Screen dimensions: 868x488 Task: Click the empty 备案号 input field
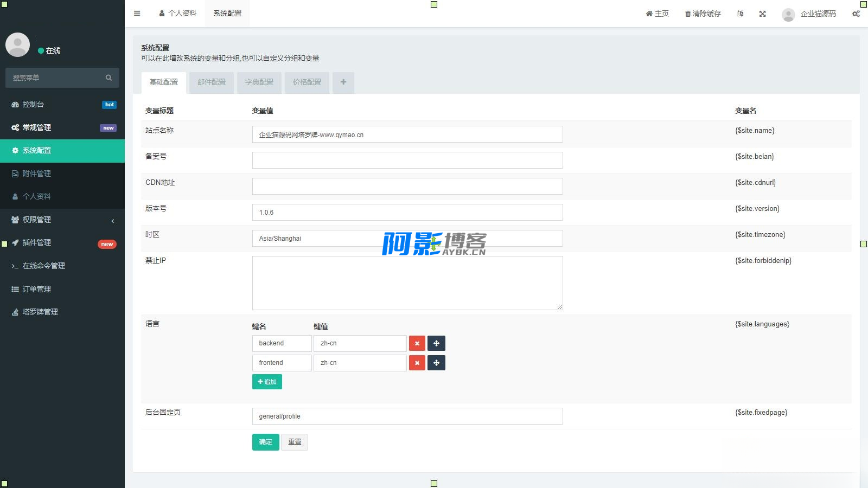(407, 160)
